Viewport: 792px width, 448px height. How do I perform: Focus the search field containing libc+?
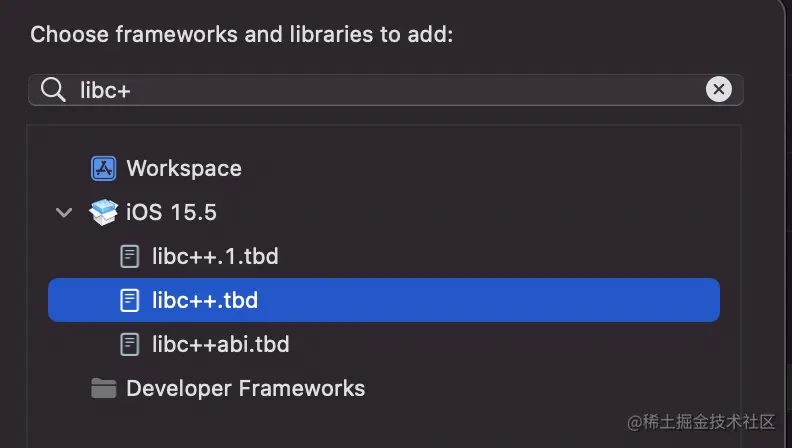[x=386, y=90]
